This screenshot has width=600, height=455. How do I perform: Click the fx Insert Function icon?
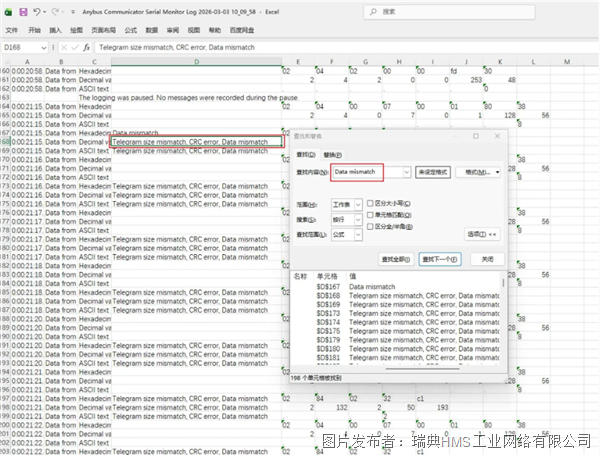pyautogui.click(x=87, y=47)
